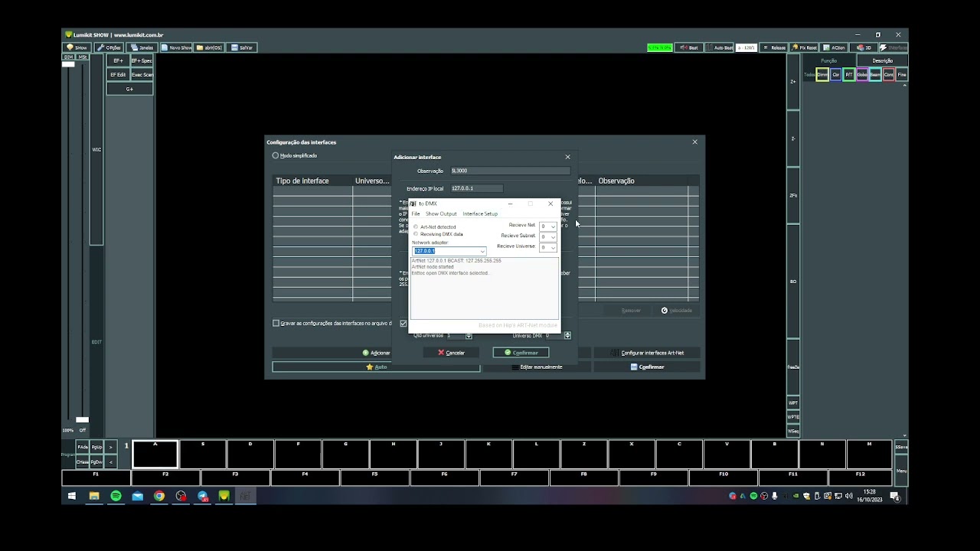Viewport: 980px width, 551px height.
Task: Open Opções with the wrench icon
Action: (x=109, y=47)
